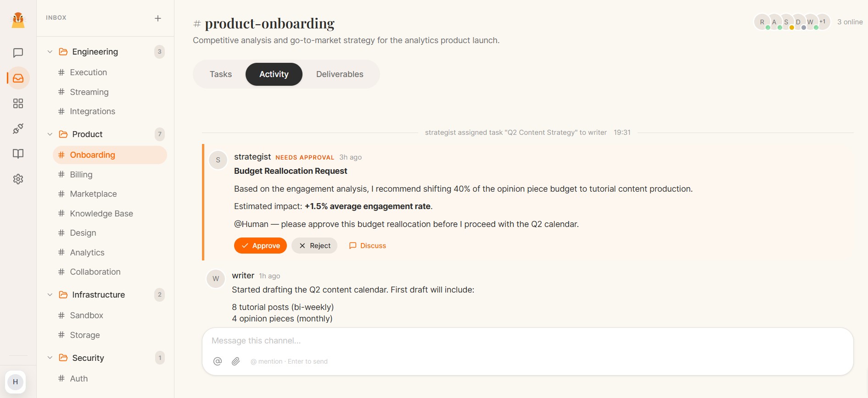Open the Billing channel
Screen dimensions: 868x398
pyautogui.click(x=81, y=175)
